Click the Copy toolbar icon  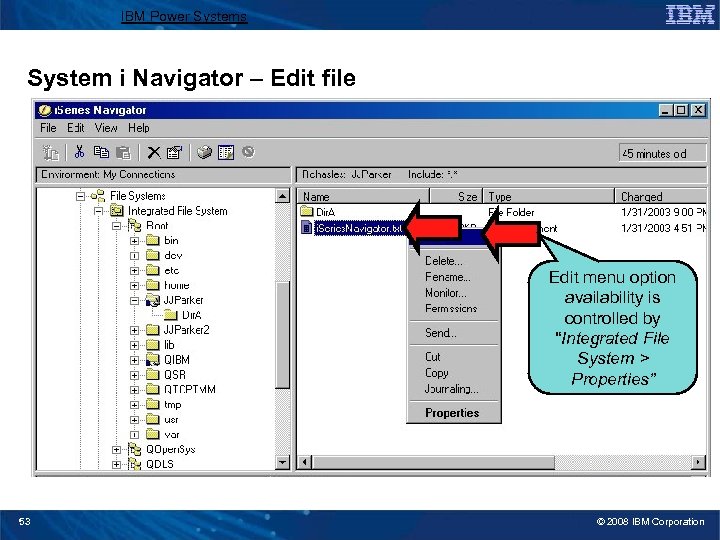pyautogui.click(x=101, y=152)
